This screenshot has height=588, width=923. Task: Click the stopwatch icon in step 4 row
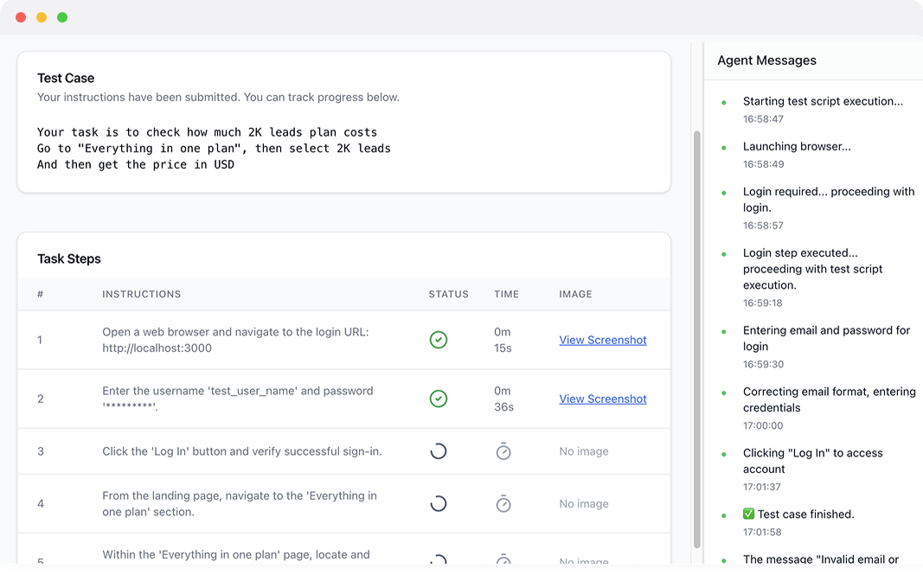[x=503, y=503]
